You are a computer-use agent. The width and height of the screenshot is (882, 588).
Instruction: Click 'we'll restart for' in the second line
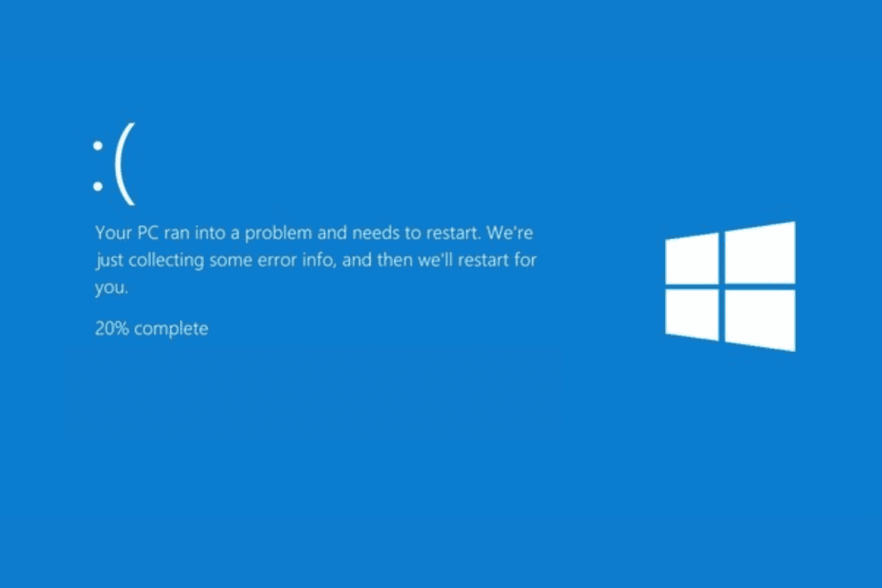point(477,260)
